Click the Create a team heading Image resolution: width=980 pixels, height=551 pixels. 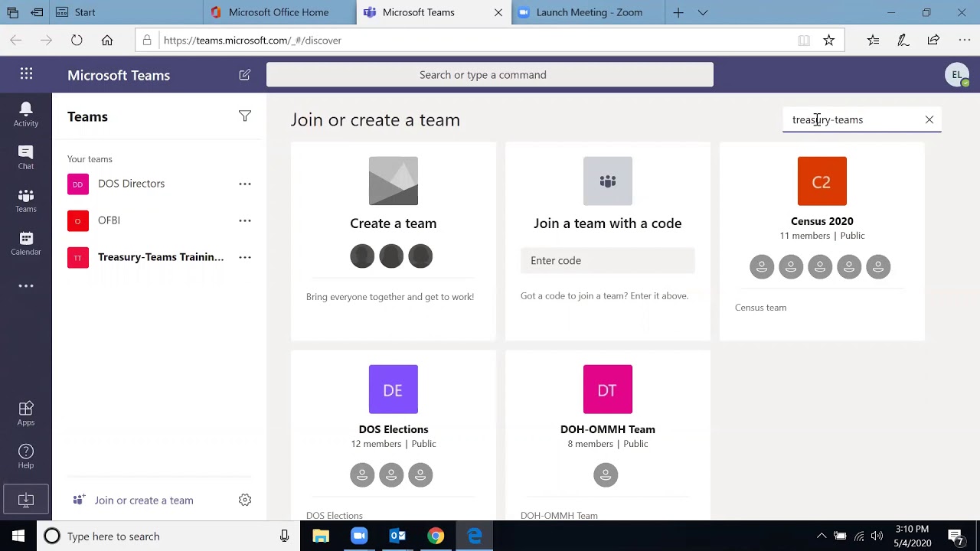click(394, 223)
